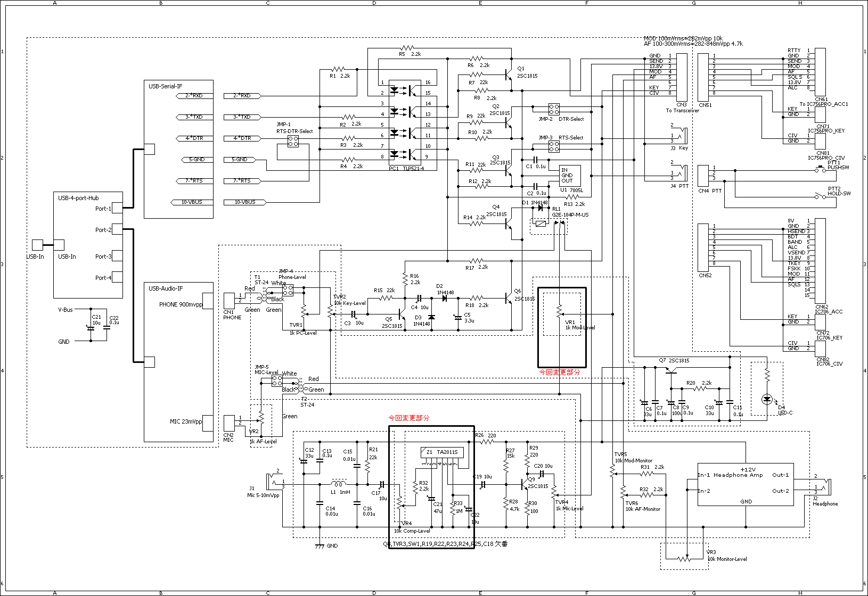Click the MOD 100mVrms note at the top
This screenshot has height=596, width=868.
click(x=683, y=38)
